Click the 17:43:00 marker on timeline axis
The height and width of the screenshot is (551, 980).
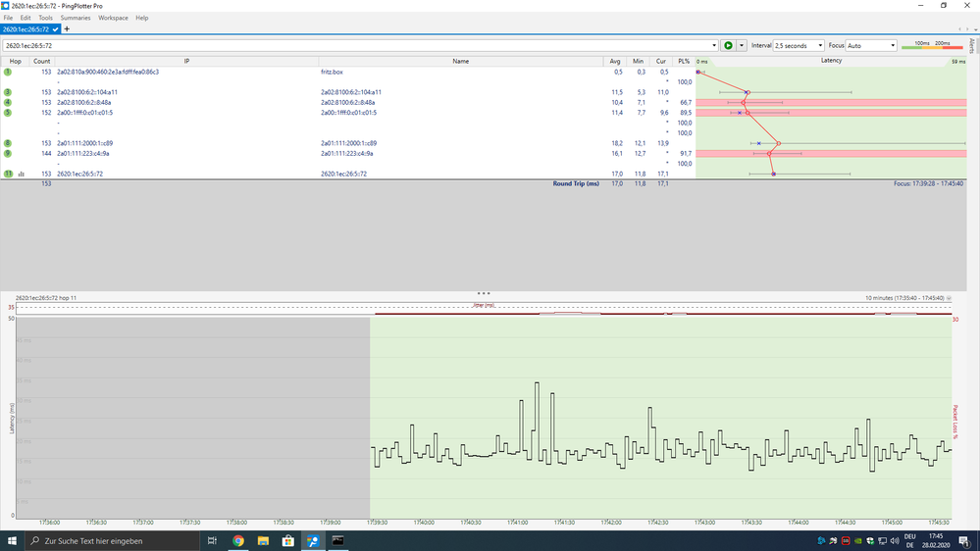[704, 523]
